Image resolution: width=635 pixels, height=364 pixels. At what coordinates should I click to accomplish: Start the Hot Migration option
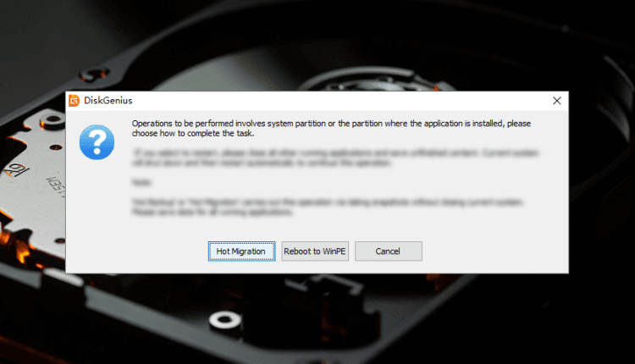coord(242,251)
